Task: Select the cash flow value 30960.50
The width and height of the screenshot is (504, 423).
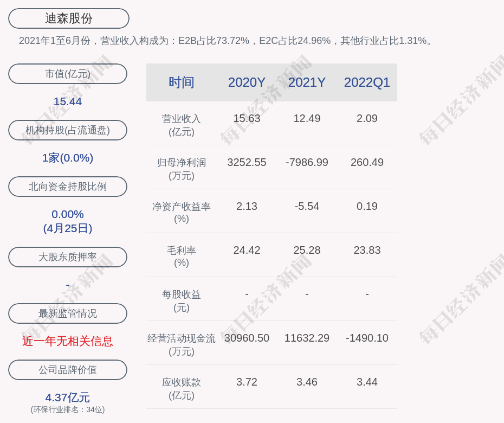Action: [x=247, y=338]
